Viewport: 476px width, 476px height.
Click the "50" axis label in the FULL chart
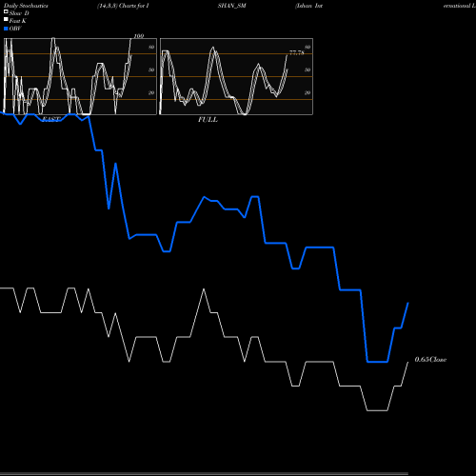click(307, 69)
